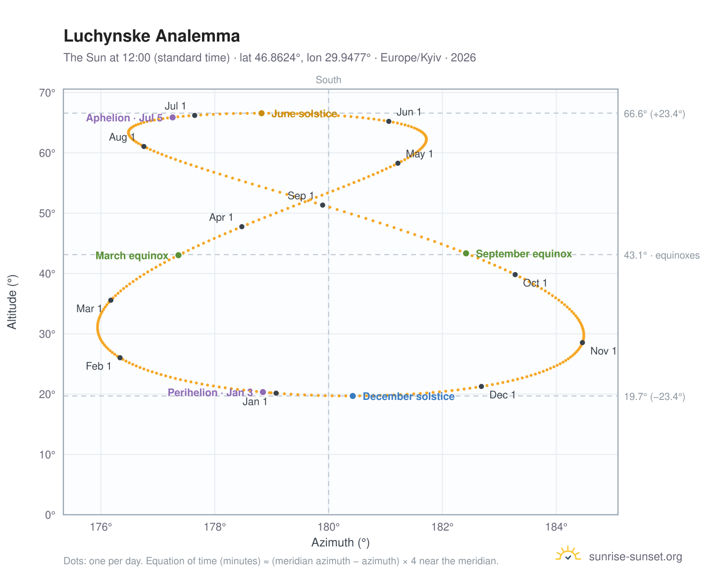The width and height of the screenshot is (717, 588).
Task: Click the subtitle with lat 46.8624°
Action: 270,58
